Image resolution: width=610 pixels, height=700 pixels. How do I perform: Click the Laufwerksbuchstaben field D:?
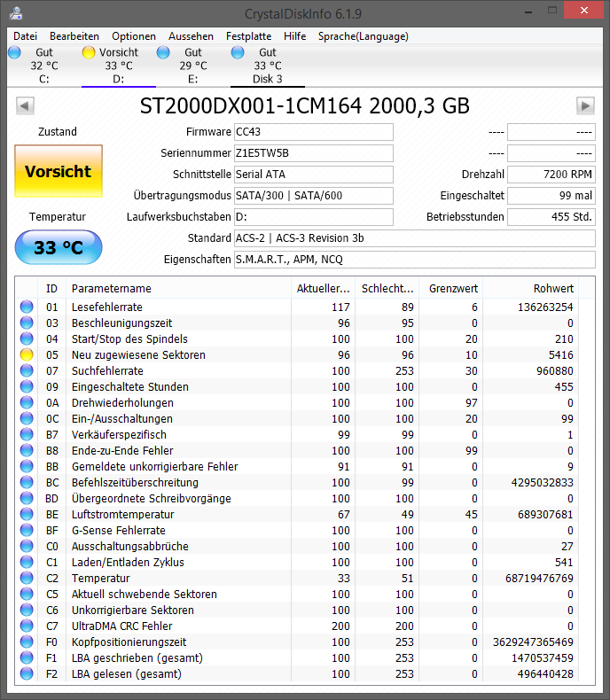coord(314,216)
